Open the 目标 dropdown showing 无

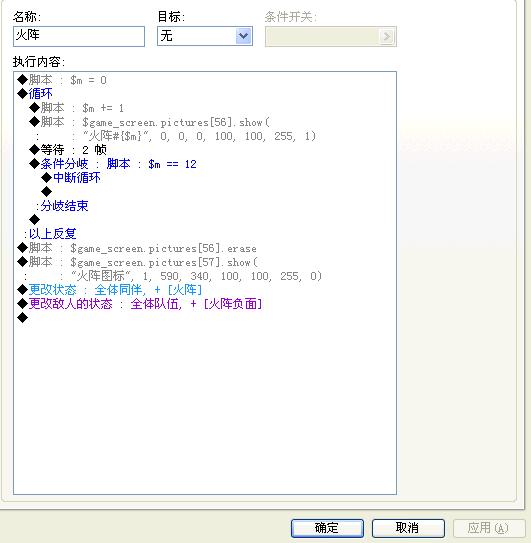[x=205, y=36]
